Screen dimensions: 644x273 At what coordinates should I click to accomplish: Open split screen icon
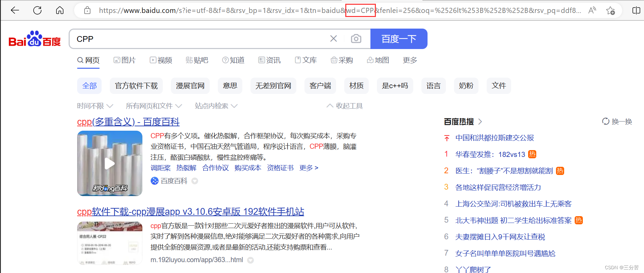[636, 11]
